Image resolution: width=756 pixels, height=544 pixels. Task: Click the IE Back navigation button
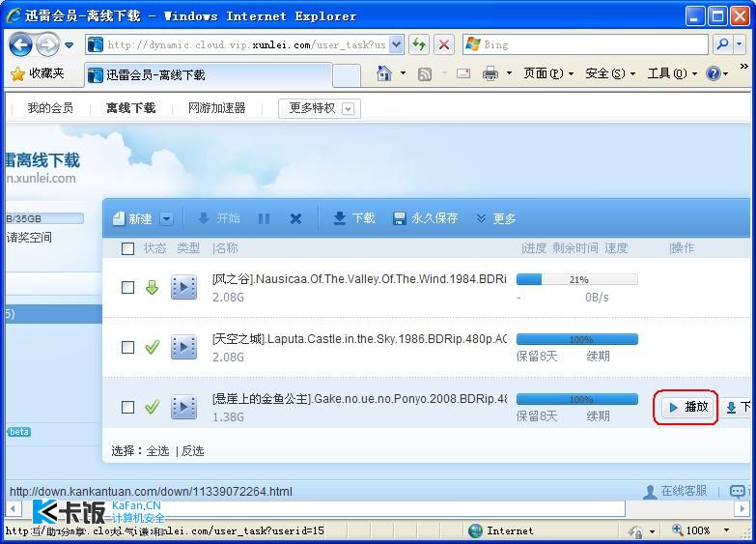(x=20, y=44)
